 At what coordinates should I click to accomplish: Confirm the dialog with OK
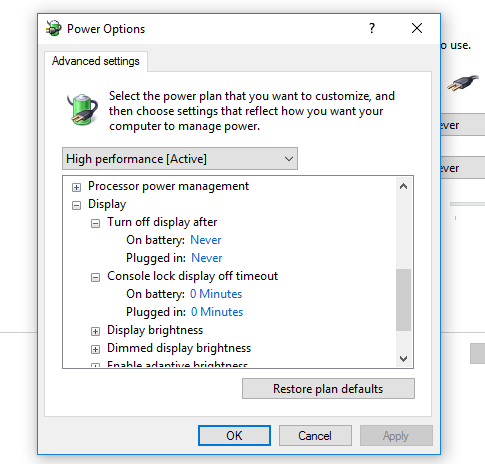click(234, 436)
